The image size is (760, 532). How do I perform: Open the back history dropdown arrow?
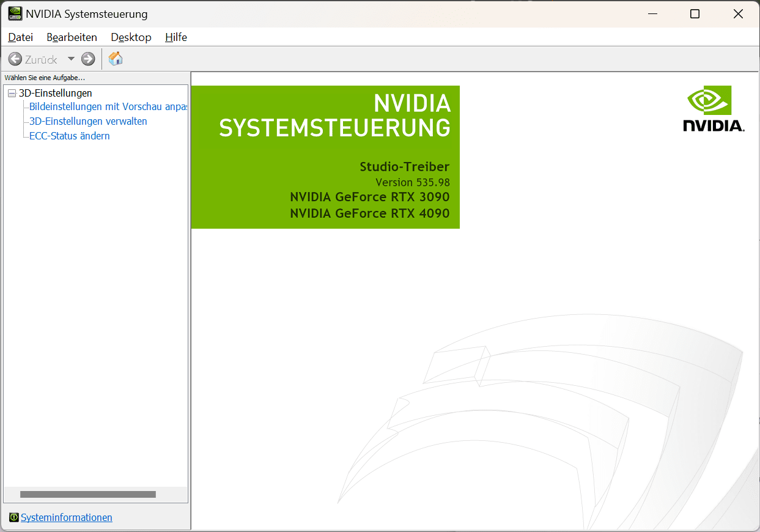(x=71, y=59)
